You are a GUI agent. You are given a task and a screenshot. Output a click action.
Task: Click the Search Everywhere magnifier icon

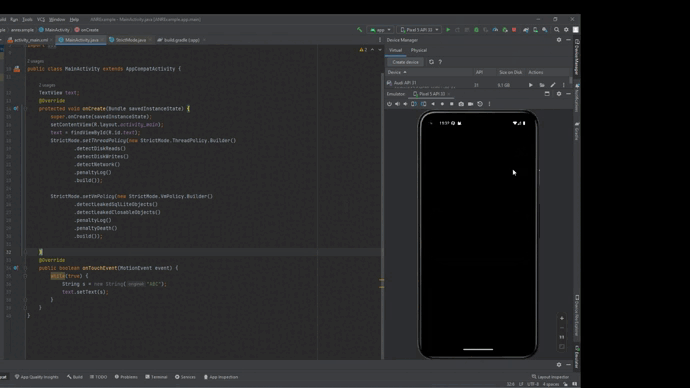pyautogui.click(x=557, y=30)
